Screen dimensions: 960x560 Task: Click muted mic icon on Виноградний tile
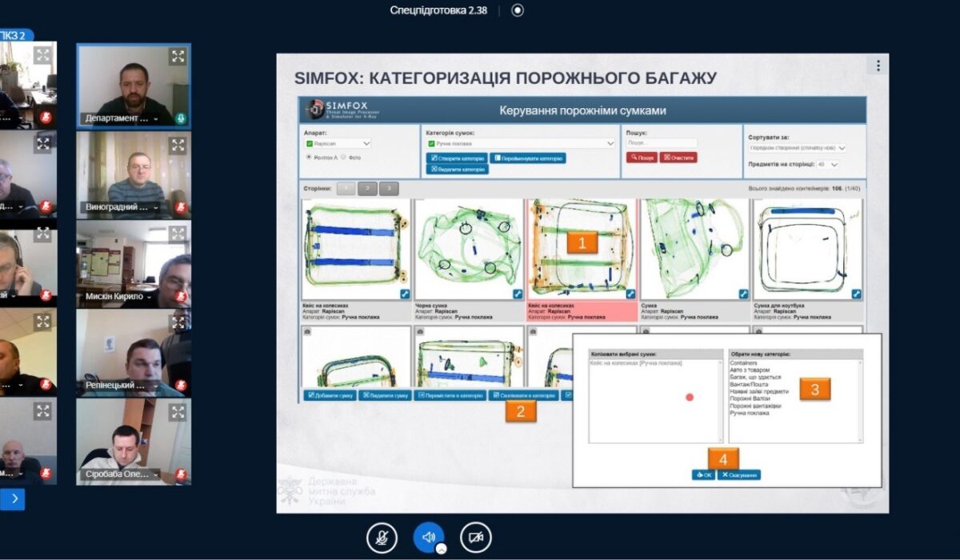coord(182,207)
